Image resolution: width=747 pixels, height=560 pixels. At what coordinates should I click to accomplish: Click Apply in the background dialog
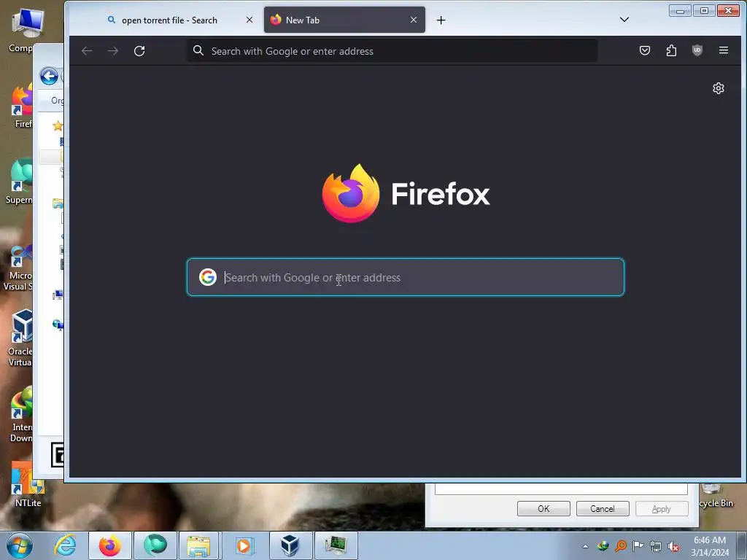662,508
